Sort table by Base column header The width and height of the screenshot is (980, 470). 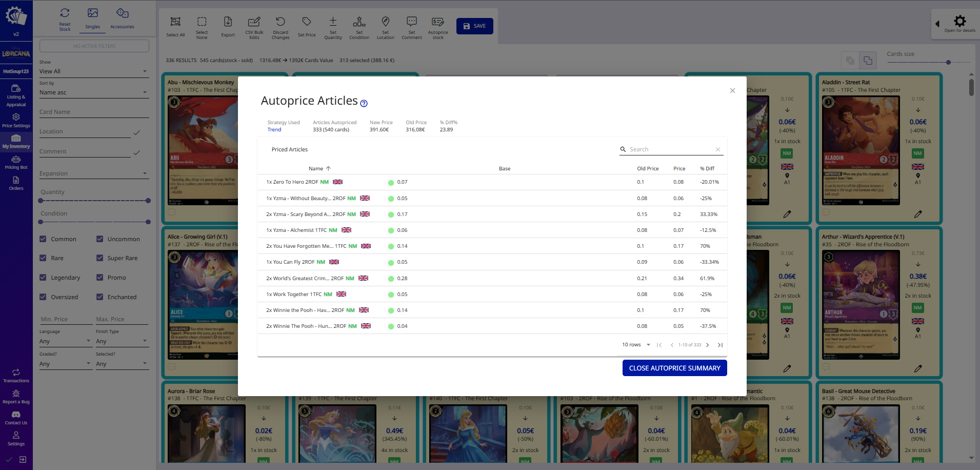[505, 168]
